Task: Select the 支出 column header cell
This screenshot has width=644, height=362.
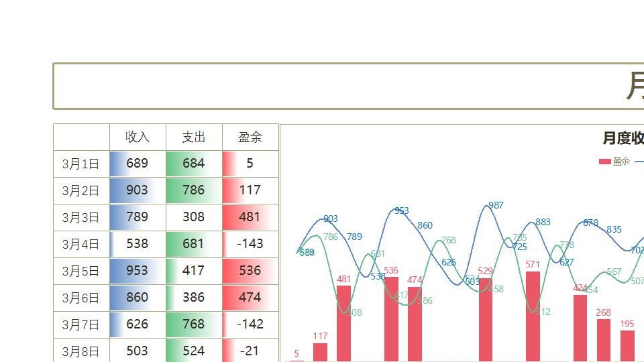Action: click(194, 137)
